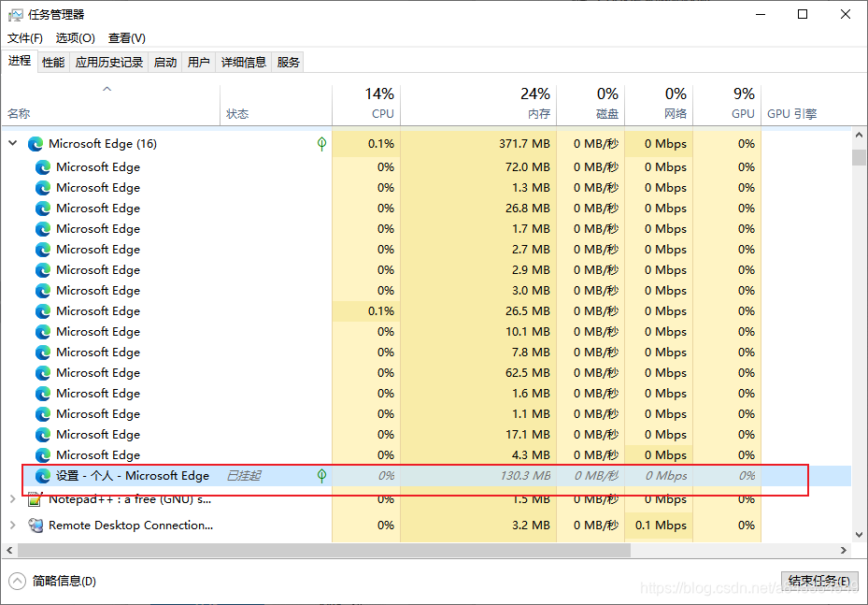Click the sort arrow above 名称 column

point(107,89)
